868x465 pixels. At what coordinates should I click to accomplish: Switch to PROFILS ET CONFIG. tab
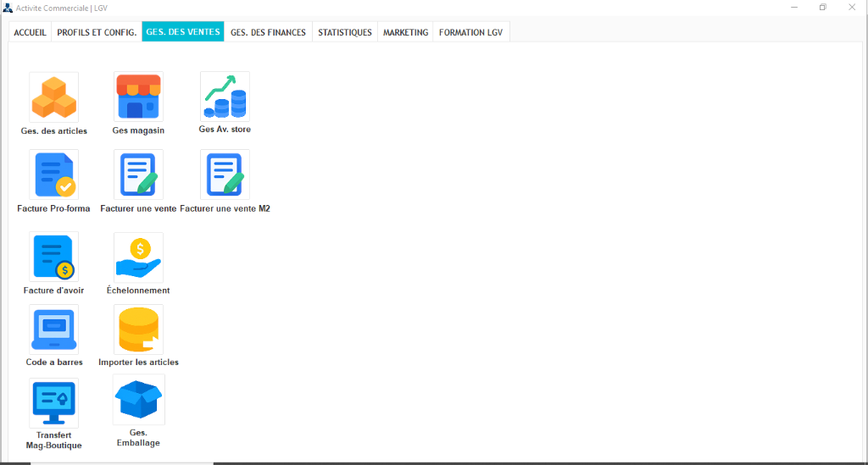pyautogui.click(x=97, y=32)
